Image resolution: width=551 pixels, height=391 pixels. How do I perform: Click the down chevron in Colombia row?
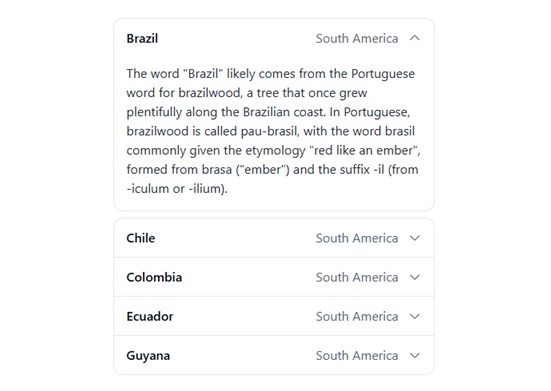pyautogui.click(x=415, y=277)
